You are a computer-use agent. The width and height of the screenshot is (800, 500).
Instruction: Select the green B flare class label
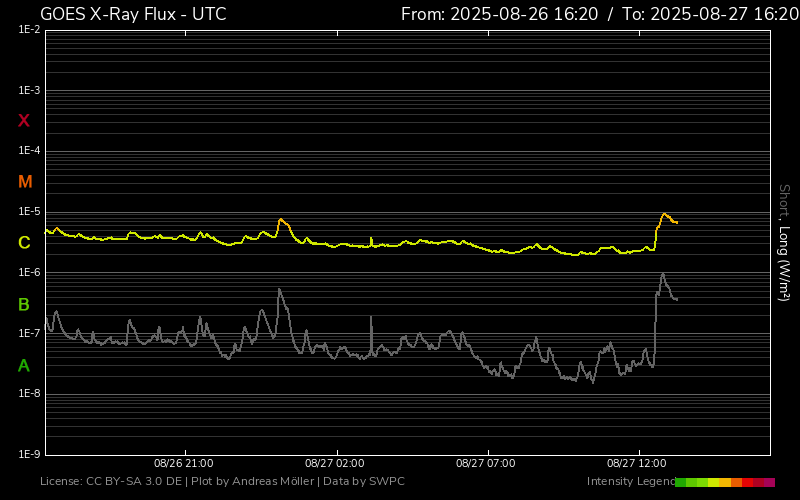click(24, 304)
